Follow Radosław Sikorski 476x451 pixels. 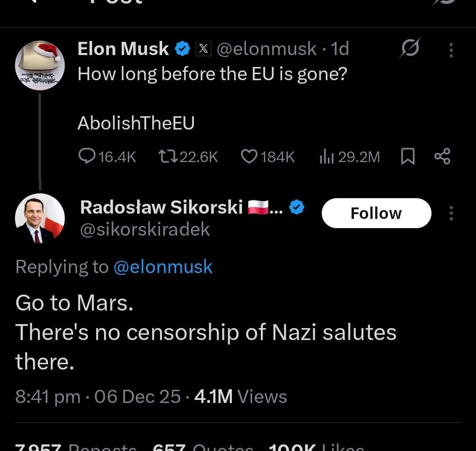coord(376,213)
